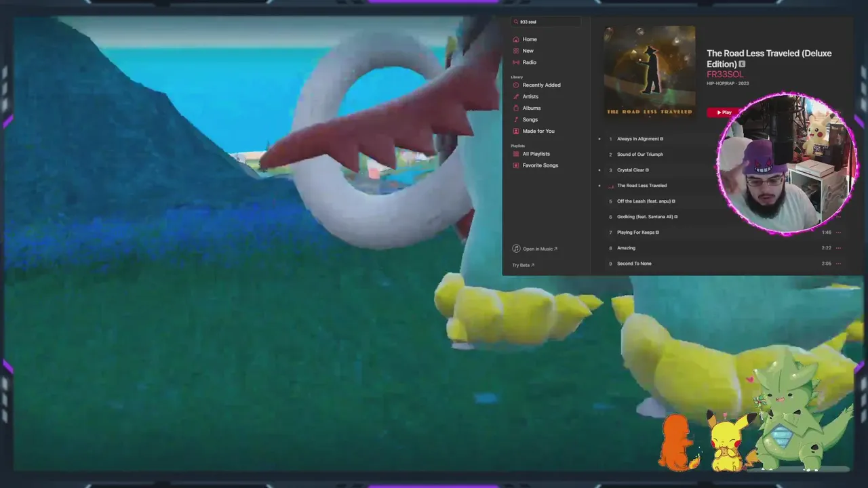The image size is (868, 488).
Task: Click the Songs music note icon
Action: point(516,119)
